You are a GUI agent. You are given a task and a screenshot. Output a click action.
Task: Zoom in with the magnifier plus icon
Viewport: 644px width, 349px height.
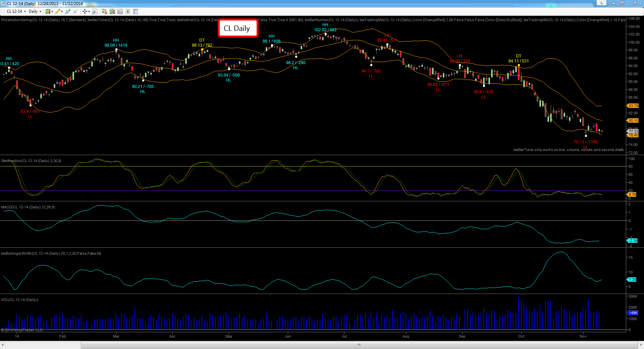point(68,11)
